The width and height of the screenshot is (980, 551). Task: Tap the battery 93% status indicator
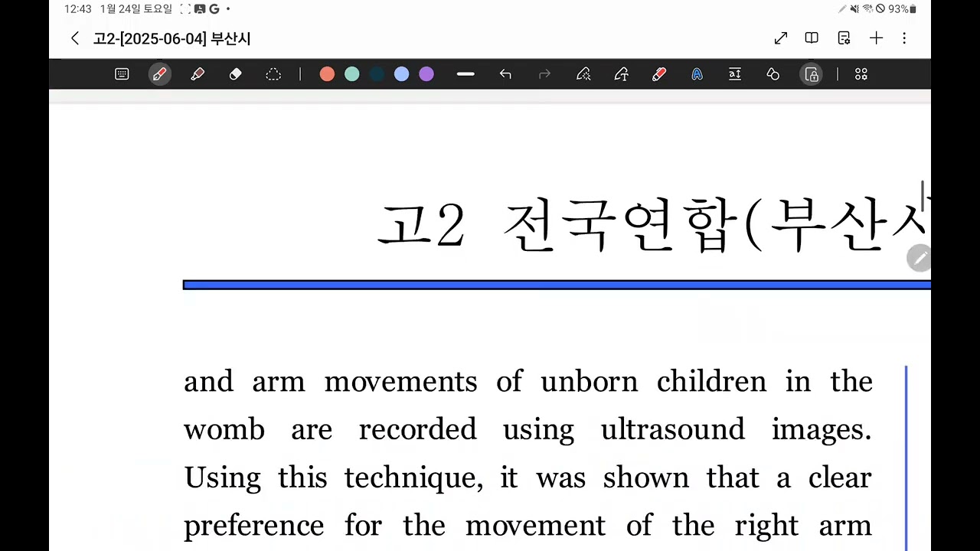pos(902,9)
